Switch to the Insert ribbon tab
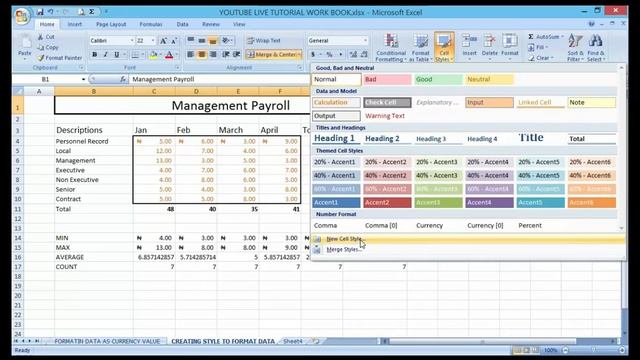This screenshot has height=360, width=640. (75, 24)
